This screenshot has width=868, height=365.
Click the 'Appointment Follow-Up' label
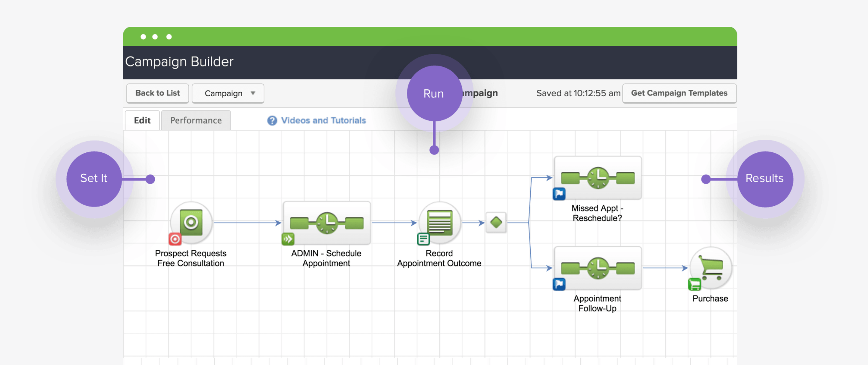point(598,304)
